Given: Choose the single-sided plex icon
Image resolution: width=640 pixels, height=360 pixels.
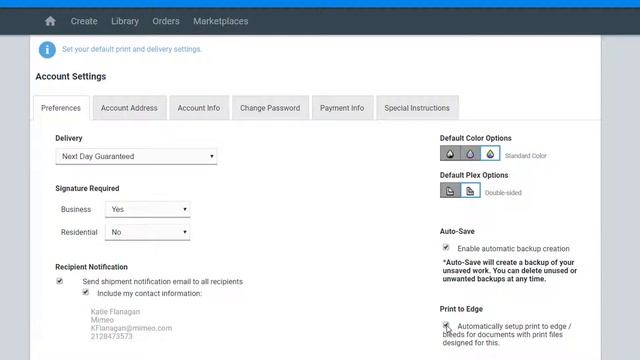Looking at the screenshot, I should pyautogui.click(x=450, y=191).
